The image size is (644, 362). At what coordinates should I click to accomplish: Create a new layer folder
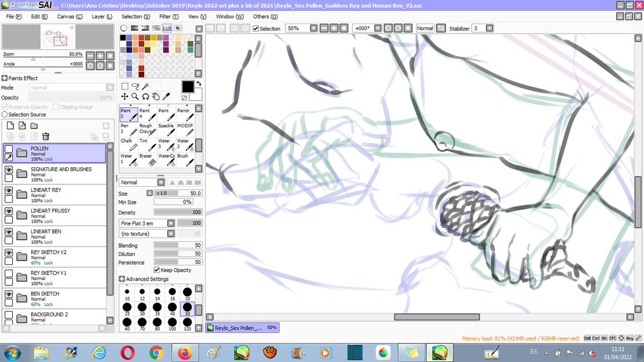tap(34, 125)
